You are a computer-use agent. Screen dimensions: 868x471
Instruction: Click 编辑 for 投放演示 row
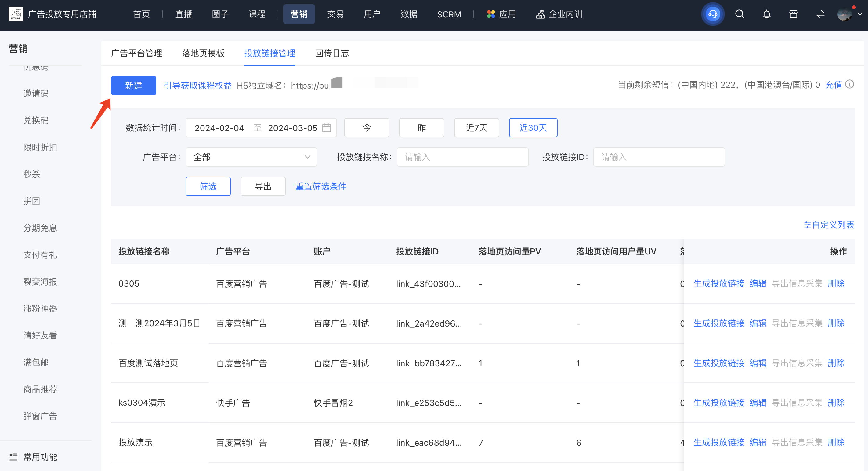(758, 443)
